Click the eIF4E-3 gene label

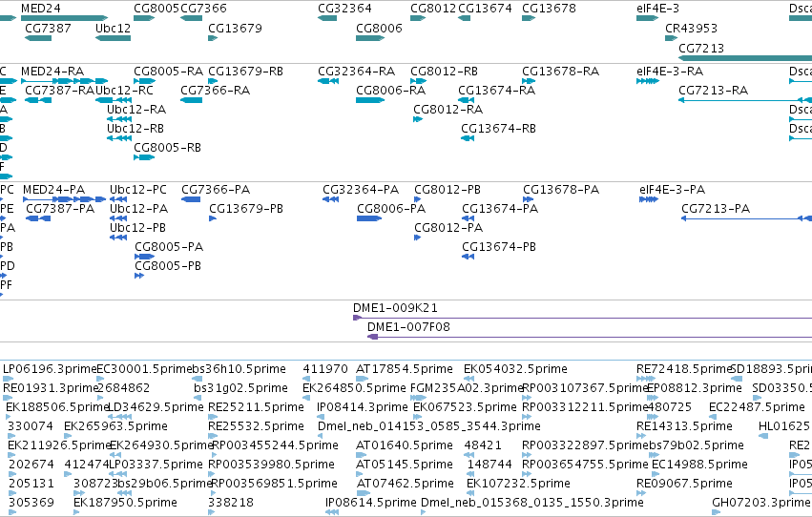657,9
